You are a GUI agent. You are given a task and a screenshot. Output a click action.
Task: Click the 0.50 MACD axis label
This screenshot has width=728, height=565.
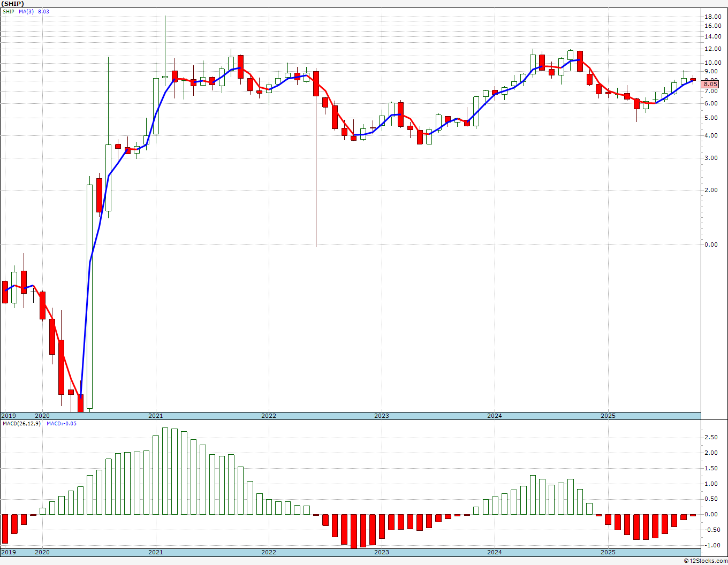coord(710,499)
